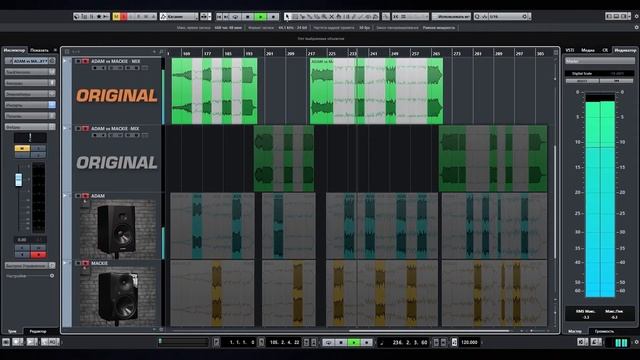Mute the MACKIE track
Viewport: 640px width, 360px height.
(78, 263)
